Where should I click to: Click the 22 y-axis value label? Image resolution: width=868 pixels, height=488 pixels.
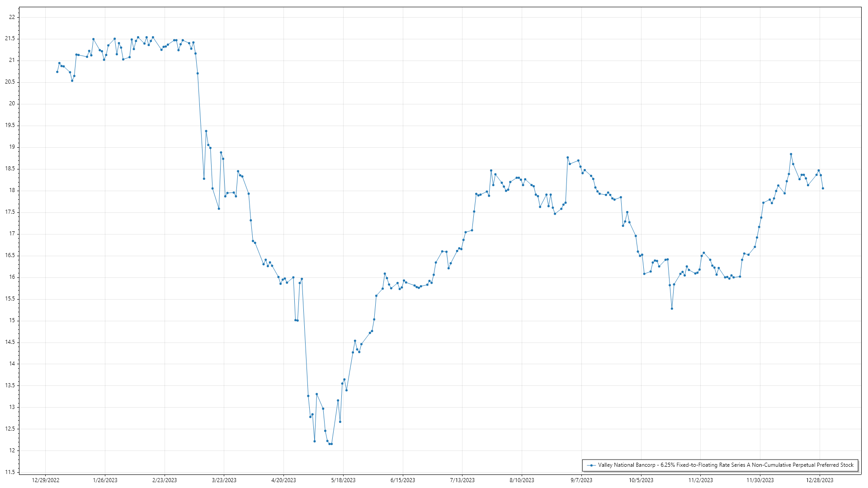12,17
